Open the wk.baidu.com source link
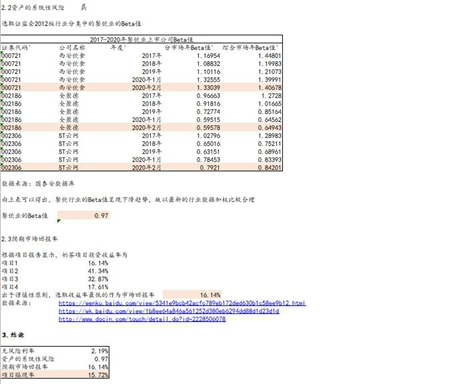 pos(169,311)
